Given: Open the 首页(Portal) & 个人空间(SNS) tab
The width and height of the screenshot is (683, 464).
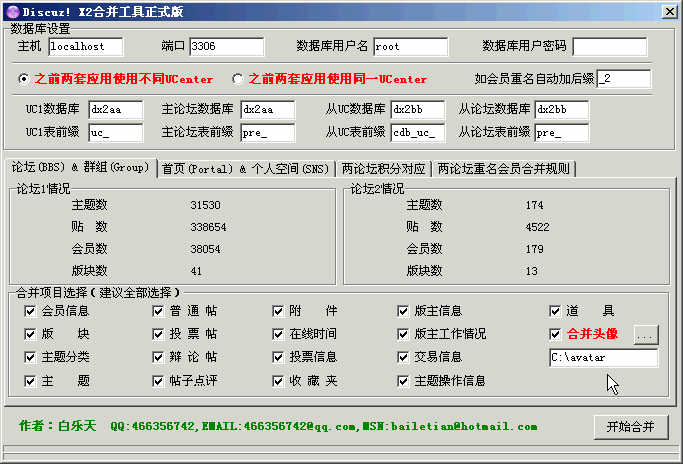Looking at the screenshot, I should point(246,169).
